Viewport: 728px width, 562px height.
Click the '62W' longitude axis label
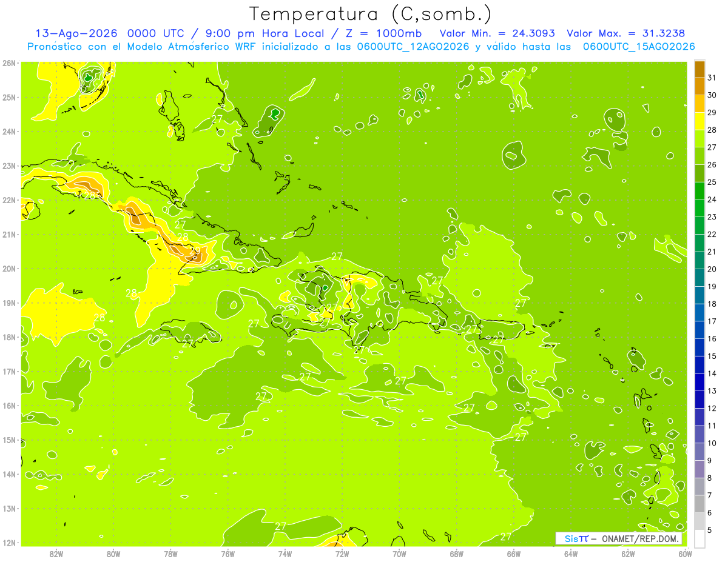(628, 554)
